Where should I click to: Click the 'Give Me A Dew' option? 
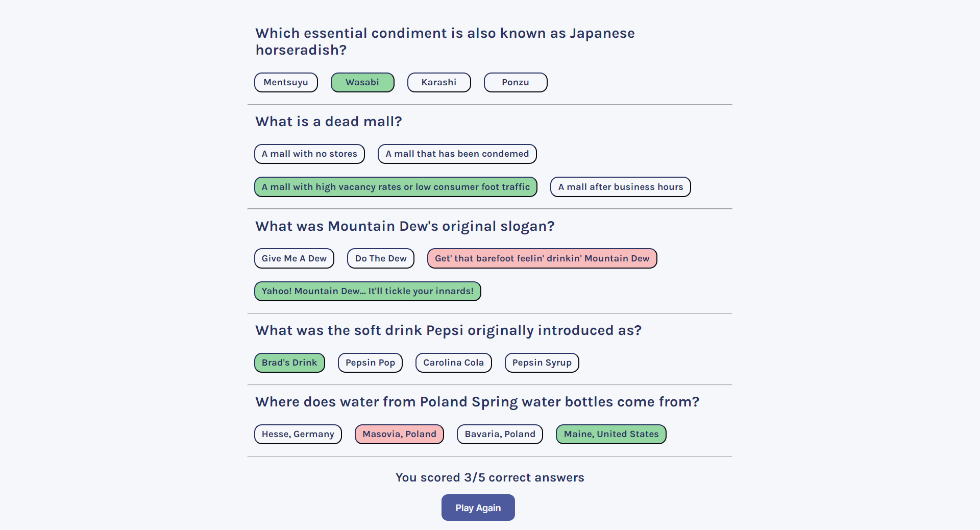point(294,258)
